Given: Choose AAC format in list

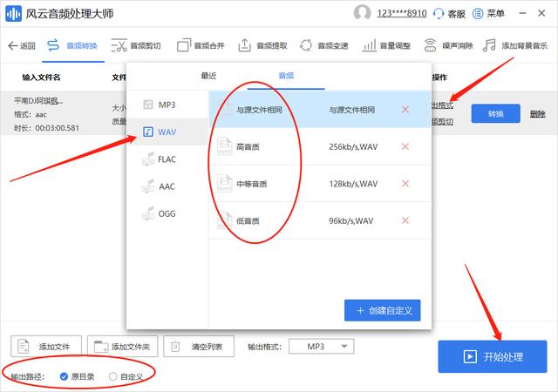Looking at the screenshot, I should click(x=167, y=186).
